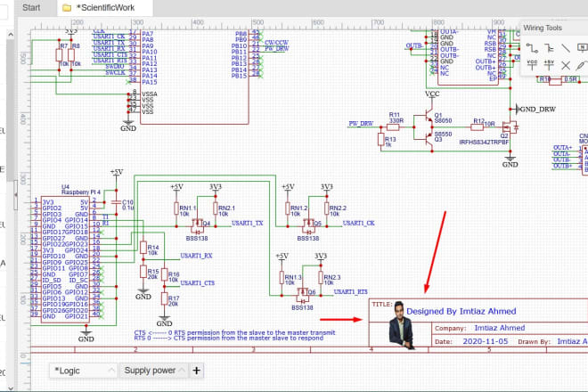
Task: Place a VCC net flag from Wiring Tools
Action: [532, 65]
